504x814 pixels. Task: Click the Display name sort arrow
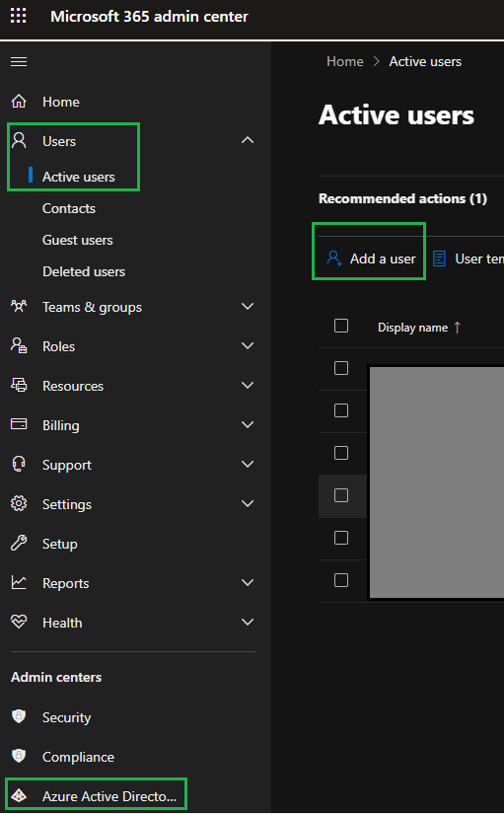point(458,328)
